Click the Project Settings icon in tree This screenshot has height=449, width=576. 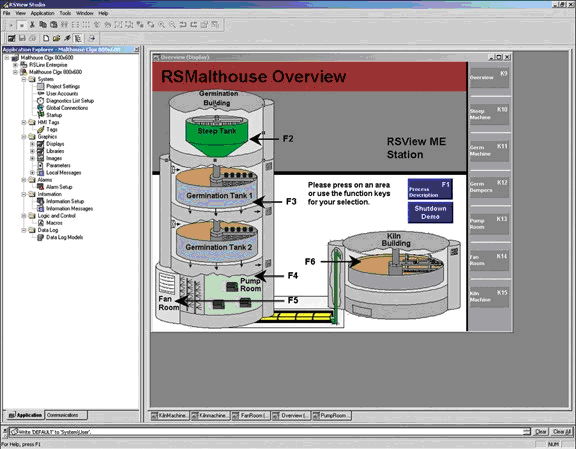[40, 86]
